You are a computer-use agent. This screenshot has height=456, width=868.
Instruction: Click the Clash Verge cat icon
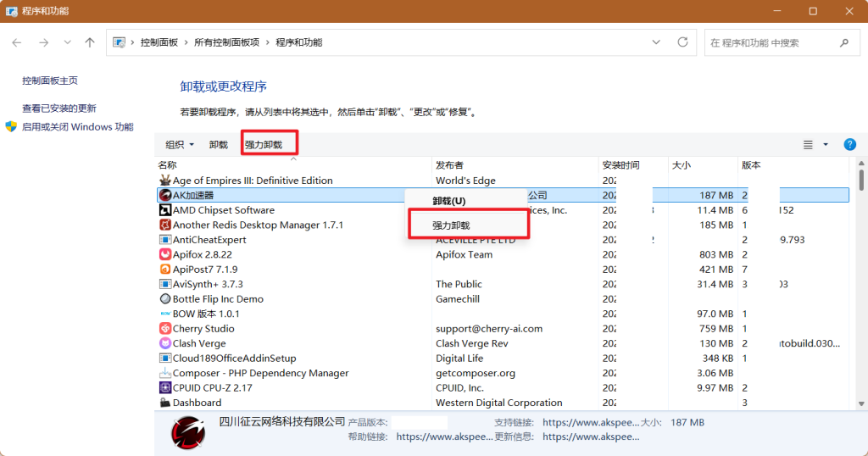[165, 343]
